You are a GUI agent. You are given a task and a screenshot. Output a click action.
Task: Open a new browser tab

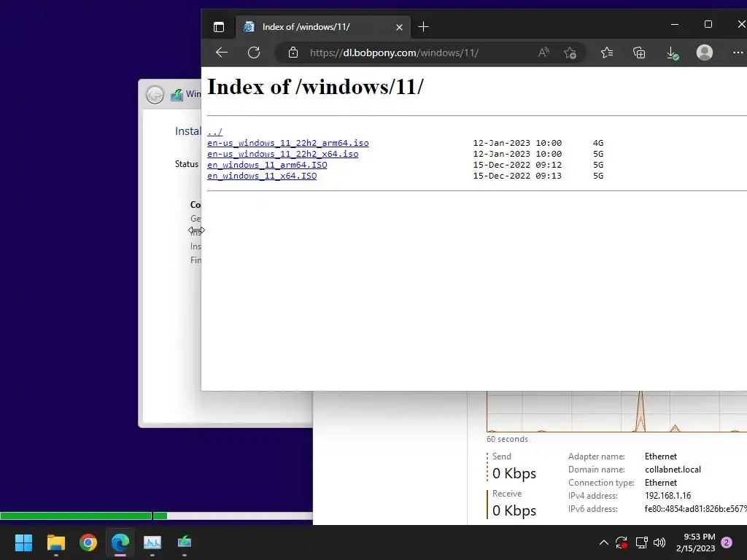[423, 27]
